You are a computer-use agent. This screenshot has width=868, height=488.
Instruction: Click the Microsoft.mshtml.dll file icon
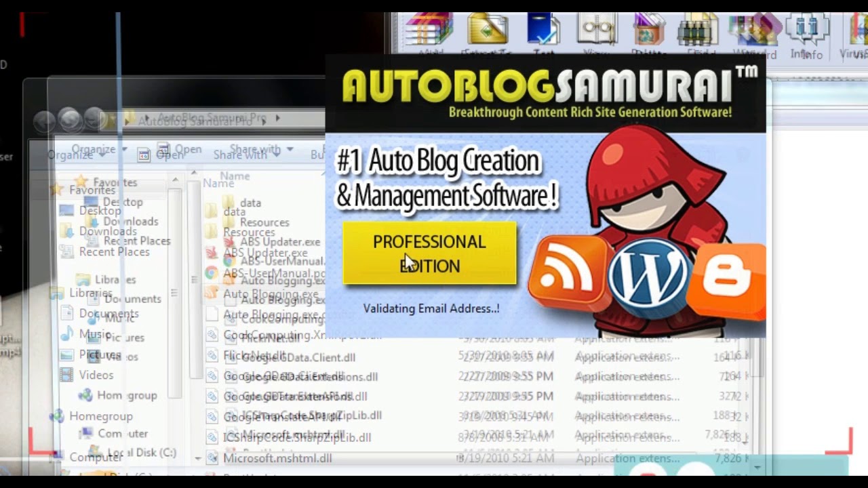tap(212, 458)
